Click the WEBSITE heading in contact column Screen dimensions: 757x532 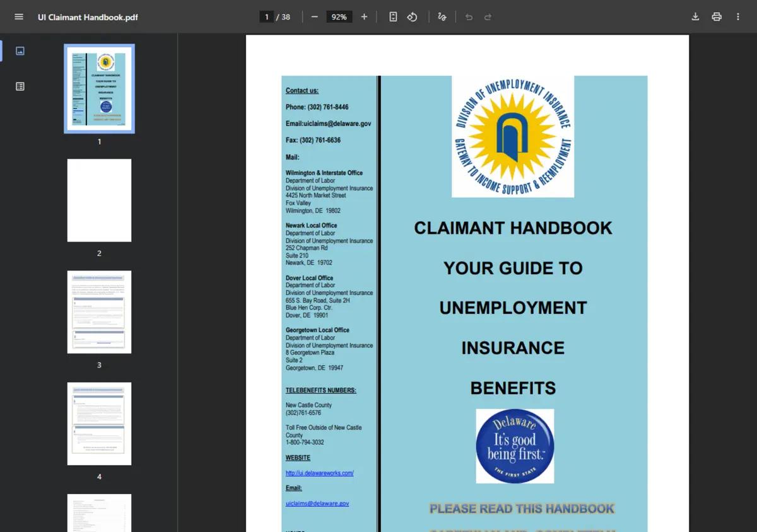pyautogui.click(x=298, y=458)
